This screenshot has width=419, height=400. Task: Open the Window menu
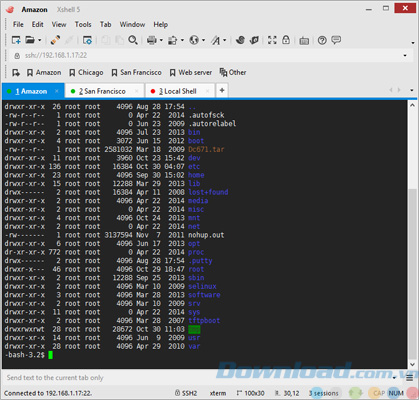pyautogui.click(x=132, y=24)
